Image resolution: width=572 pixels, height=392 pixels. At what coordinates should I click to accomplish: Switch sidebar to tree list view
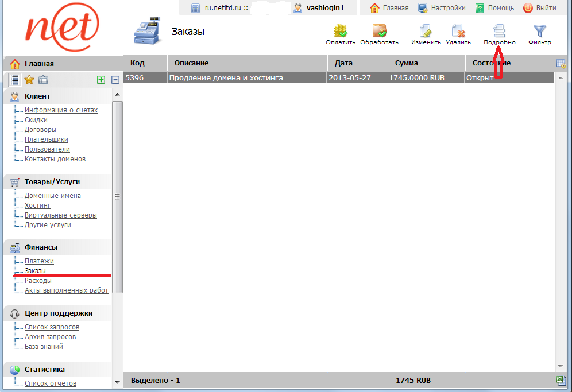tap(16, 80)
